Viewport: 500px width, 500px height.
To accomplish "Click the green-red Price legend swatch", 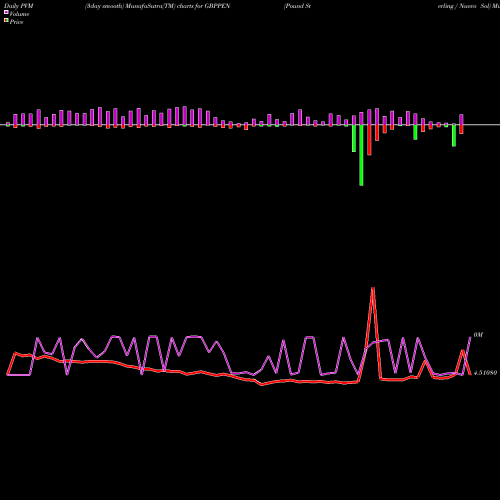I will coord(6,20).
